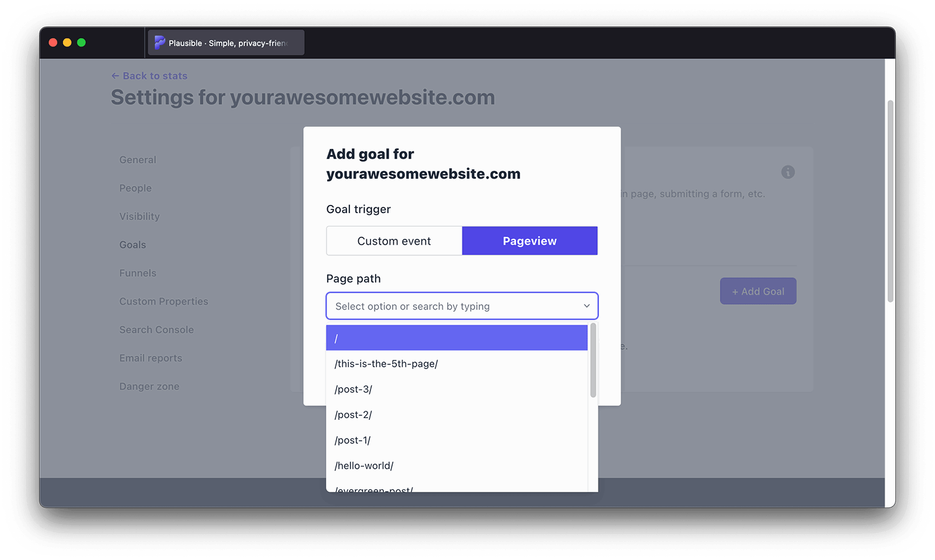Choose the root path / from the list
The image size is (935, 560).
[456, 338]
